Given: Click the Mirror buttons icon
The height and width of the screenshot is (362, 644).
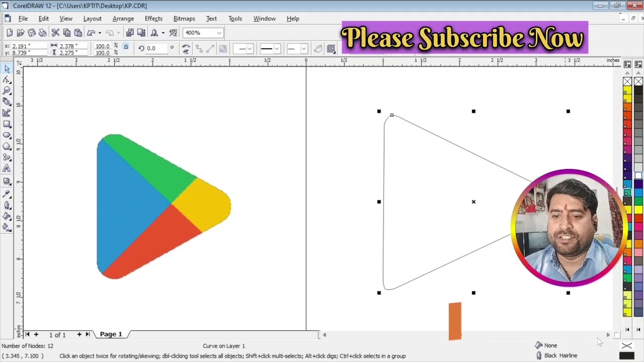Looking at the screenshot, I should coord(186,48).
